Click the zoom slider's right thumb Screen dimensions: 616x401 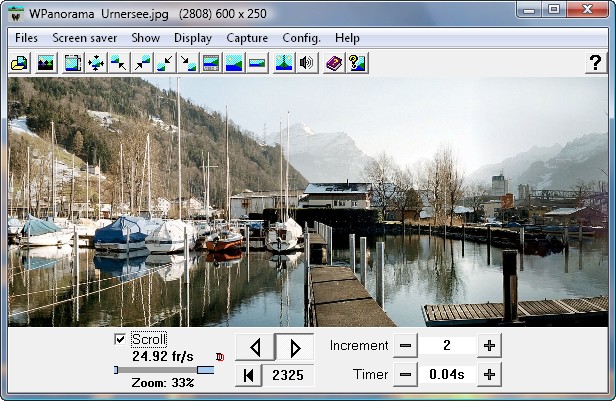point(205,370)
